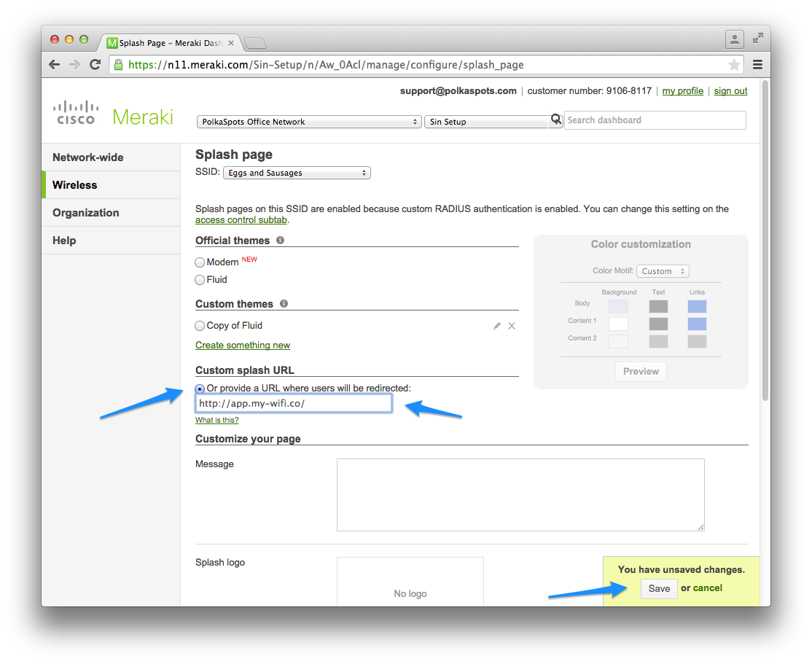This screenshot has height=664, width=812.
Task: Click the sign out link
Action: click(x=730, y=91)
